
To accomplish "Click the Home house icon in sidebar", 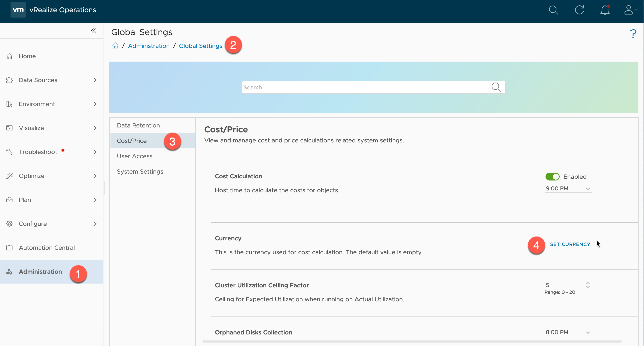I will pos(9,56).
